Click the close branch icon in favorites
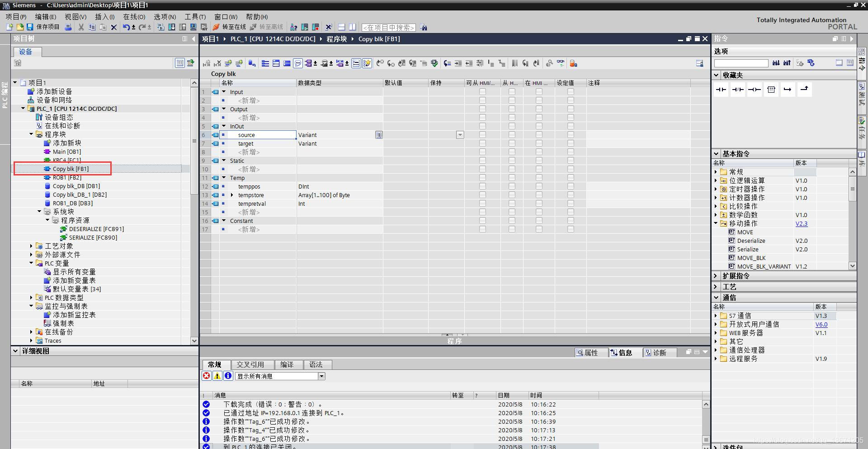868x449 pixels. pos(804,90)
